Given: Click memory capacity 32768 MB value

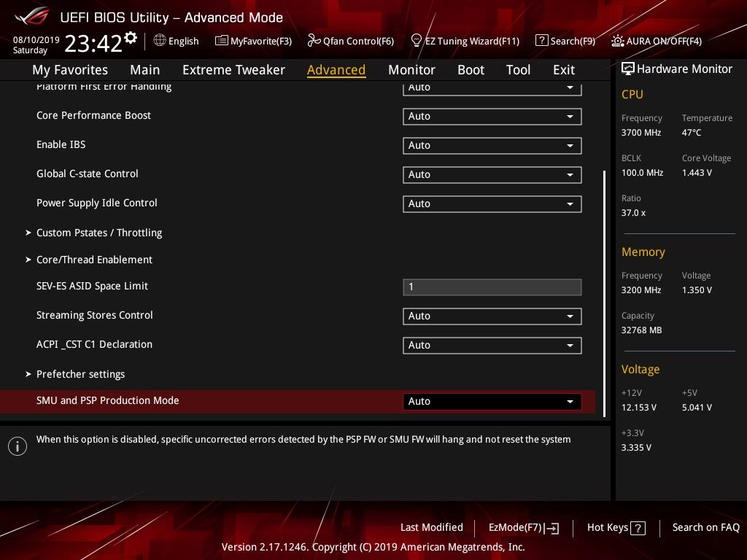Looking at the screenshot, I should (x=641, y=330).
